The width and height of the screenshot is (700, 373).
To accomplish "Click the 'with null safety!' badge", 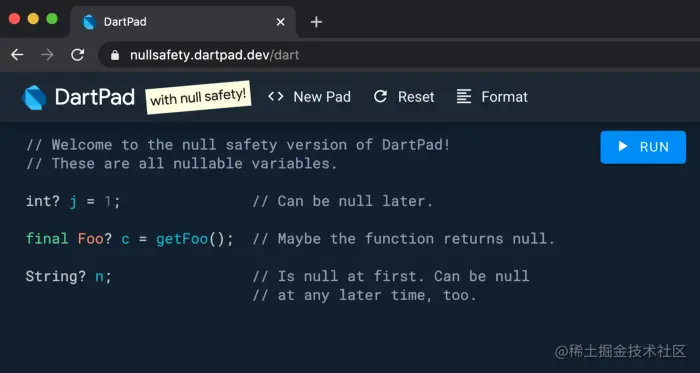I will click(x=198, y=97).
